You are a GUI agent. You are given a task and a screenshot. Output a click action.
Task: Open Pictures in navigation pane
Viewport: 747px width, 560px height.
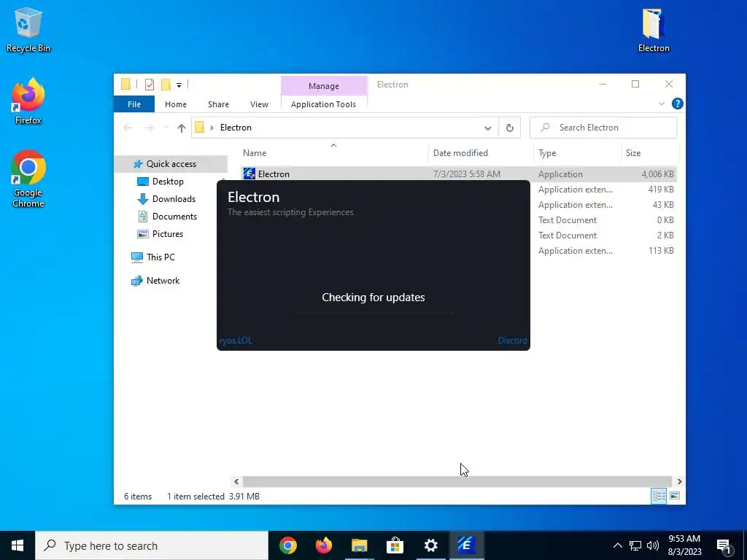pyautogui.click(x=167, y=234)
